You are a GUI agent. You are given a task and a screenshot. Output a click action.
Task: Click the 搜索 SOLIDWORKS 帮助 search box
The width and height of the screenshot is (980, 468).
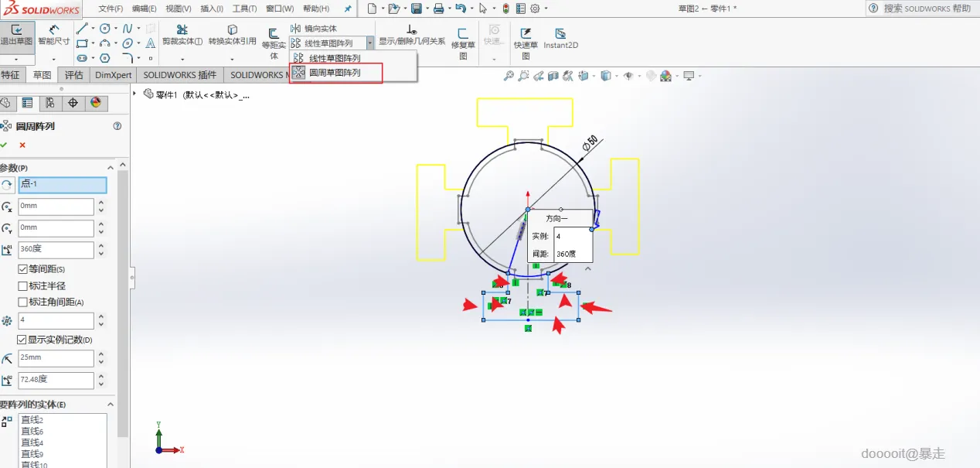coord(927,9)
